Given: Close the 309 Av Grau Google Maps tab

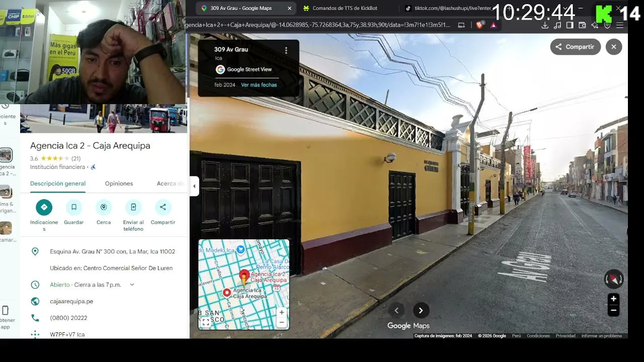Looking at the screenshot, I should 289,8.
